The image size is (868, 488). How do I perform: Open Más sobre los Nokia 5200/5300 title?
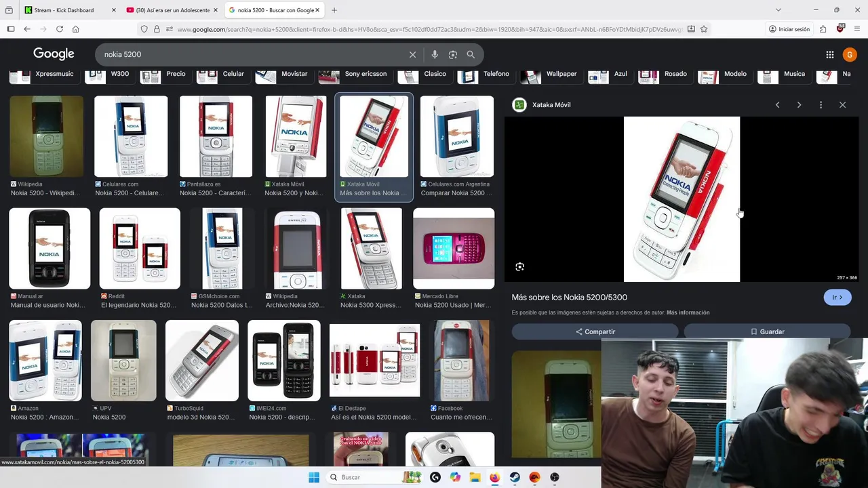[569, 297]
